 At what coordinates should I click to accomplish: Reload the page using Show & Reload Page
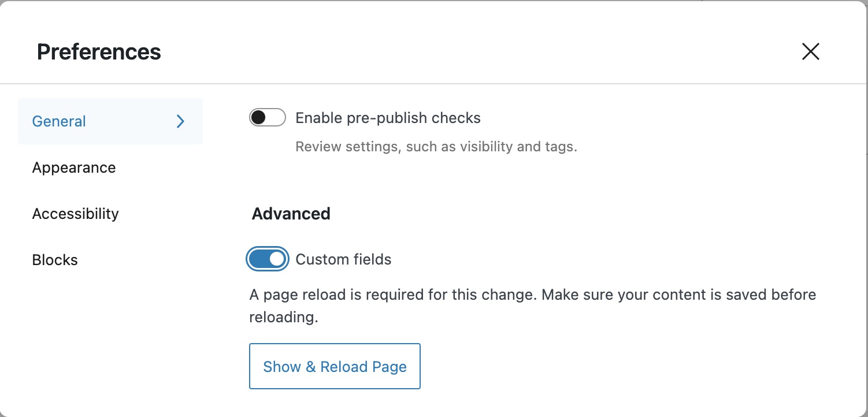tap(335, 366)
